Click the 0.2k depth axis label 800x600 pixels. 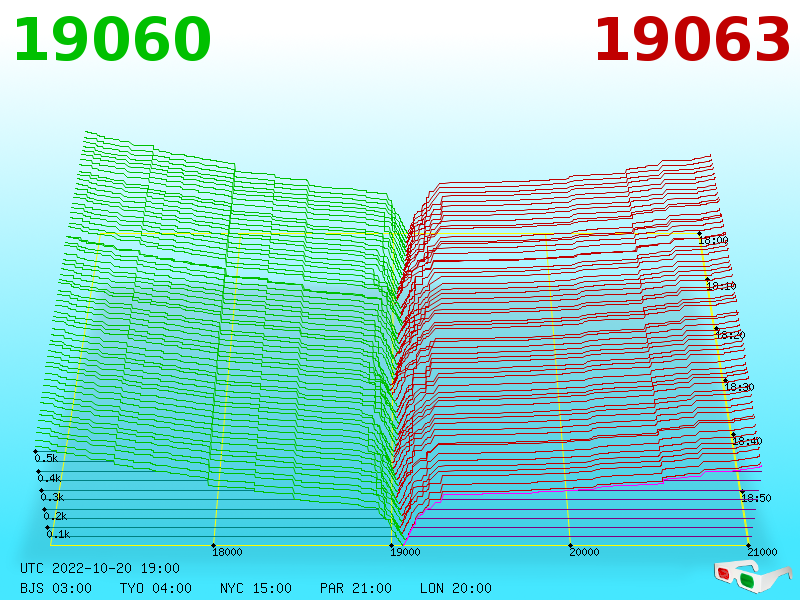click(56, 516)
